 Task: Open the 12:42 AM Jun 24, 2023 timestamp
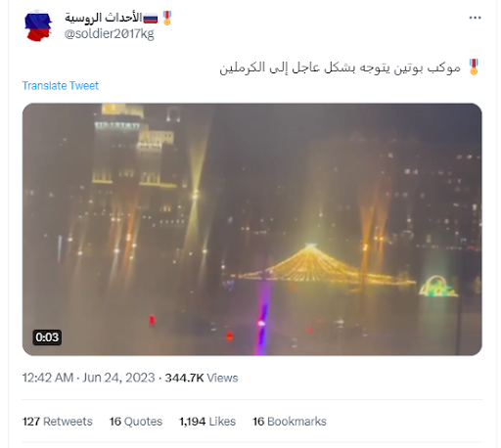(88, 378)
